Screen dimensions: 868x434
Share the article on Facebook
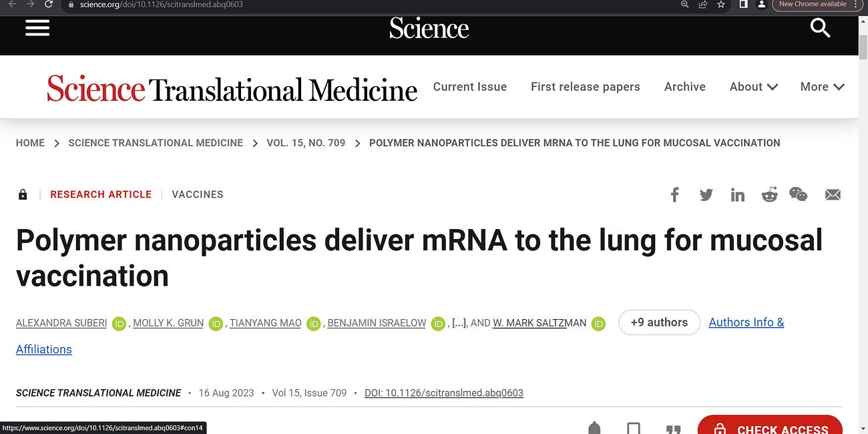click(x=674, y=194)
